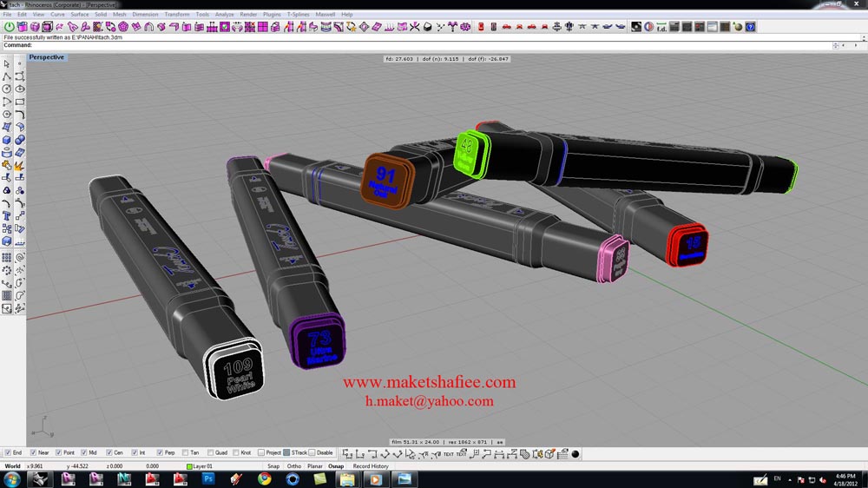Check the Disable osnap checkbox
Screen dimensions: 868x488
312,452
